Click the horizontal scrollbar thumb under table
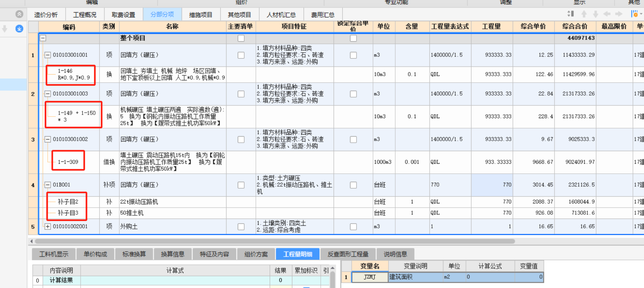 coord(275,241)
